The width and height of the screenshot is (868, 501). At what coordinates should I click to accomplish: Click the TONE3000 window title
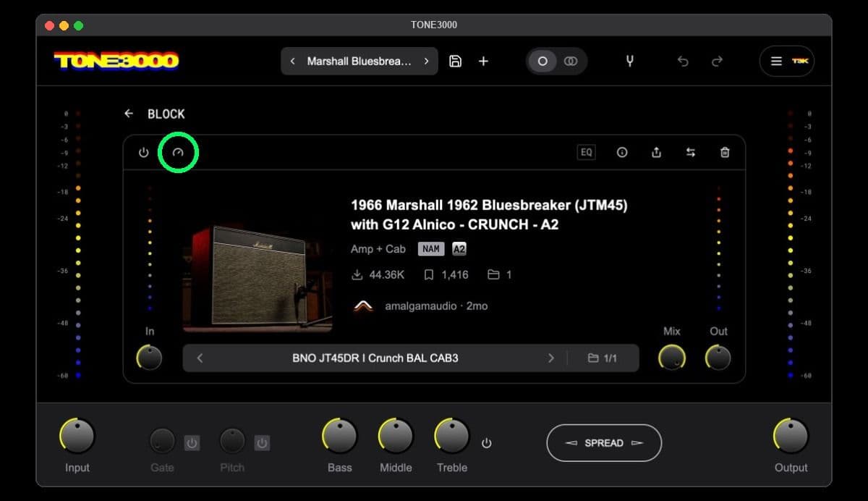point(434,25)
